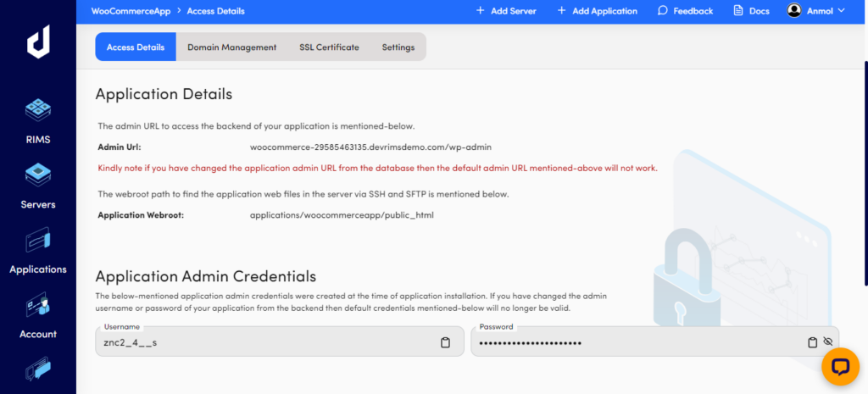The height and width of the screenshot is (394, 868).
Task: Open the Servers sidebar icon
Action: point(37,176)
